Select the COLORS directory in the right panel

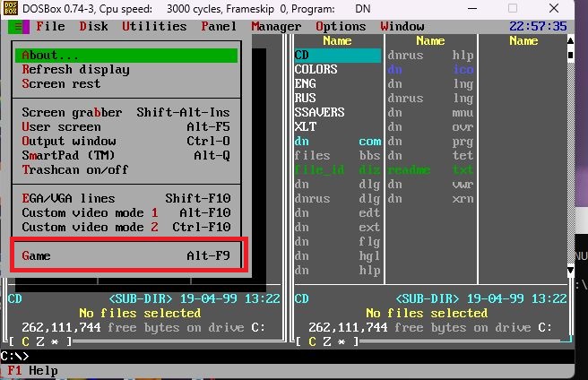(x=316, y=70)
